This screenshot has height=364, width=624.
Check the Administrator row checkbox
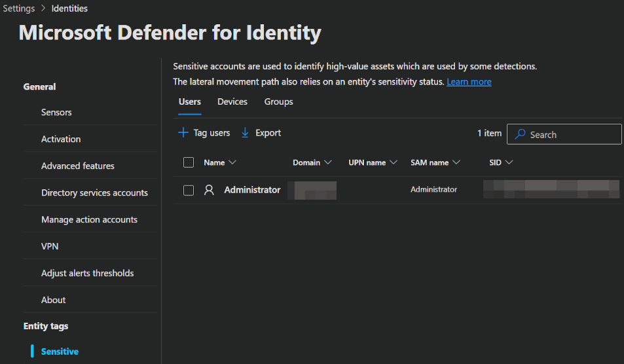pos(189,190)
